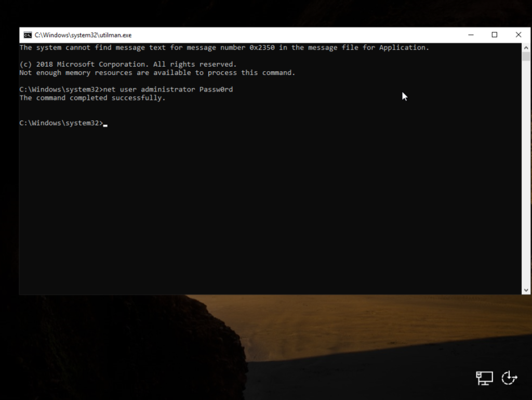Viewport: 532px width, 400px height.
Task: Click the "(c) 2018 Microsoft Corporation" line
Action: click(128, 64)
